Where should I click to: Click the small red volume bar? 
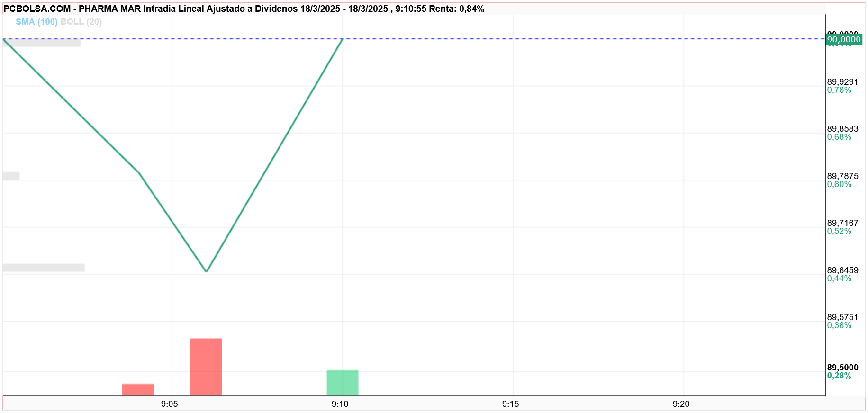coord(138,389)
